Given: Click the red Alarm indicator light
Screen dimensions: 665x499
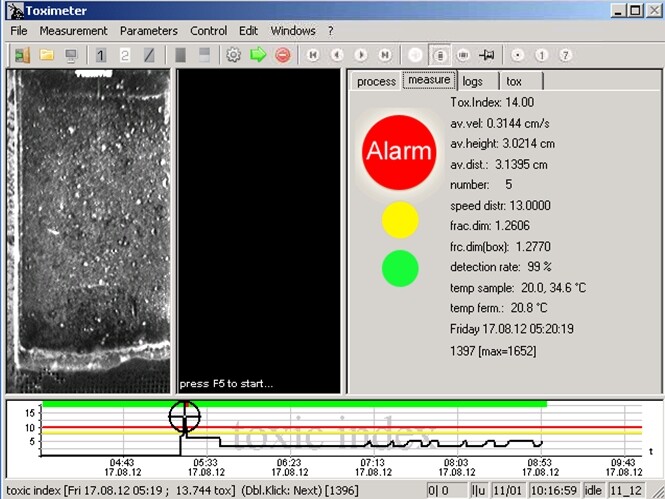Looking at the screenshot, I should pos(399,152).
